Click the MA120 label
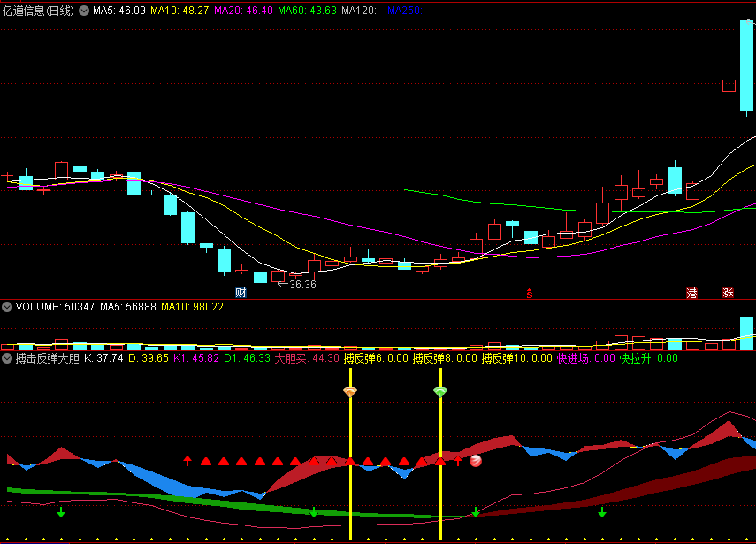Screen dimensions: 756x544 tap(362, 11)
